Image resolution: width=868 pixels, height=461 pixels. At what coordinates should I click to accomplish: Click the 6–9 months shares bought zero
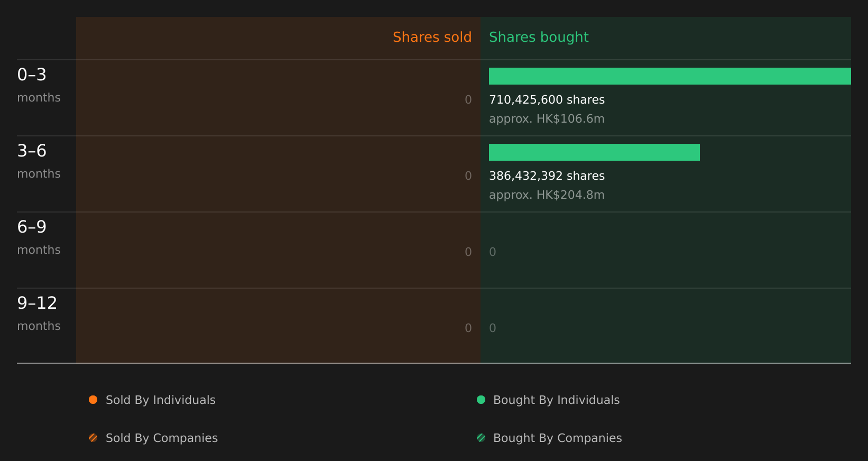tap(493, 252)
